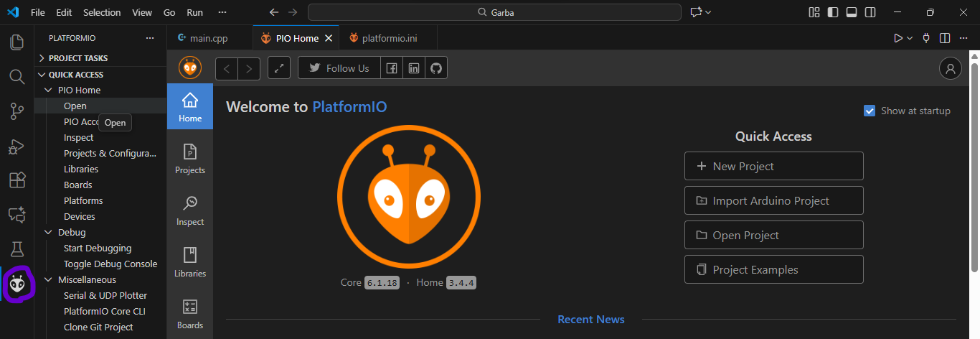Click the vertical scrollbar in PIO Home
980x339 pixels.
click(x=974, y=165)
